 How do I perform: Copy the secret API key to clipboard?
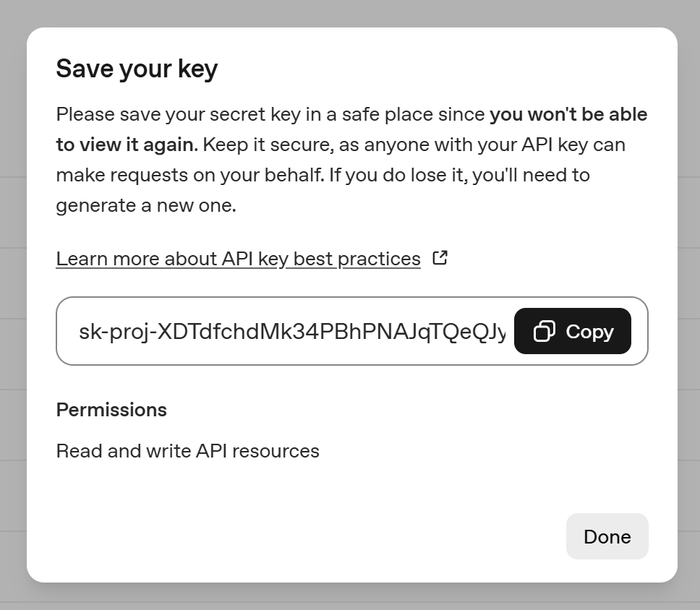(x=572, y=331)
